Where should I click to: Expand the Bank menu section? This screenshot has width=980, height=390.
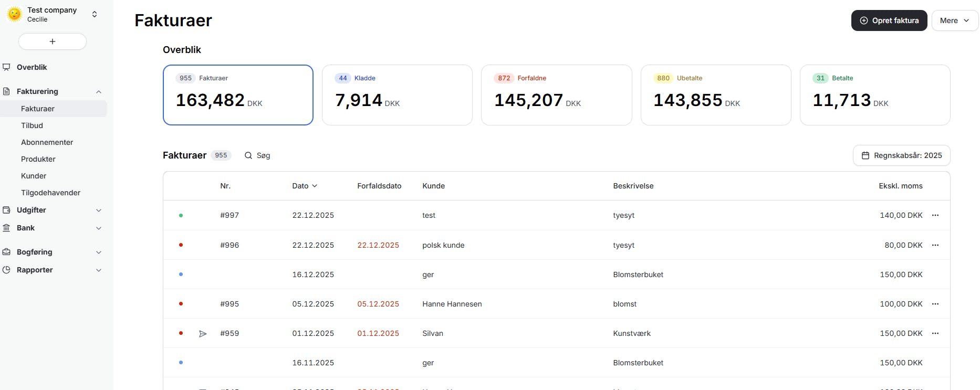(x=98, y=228)
